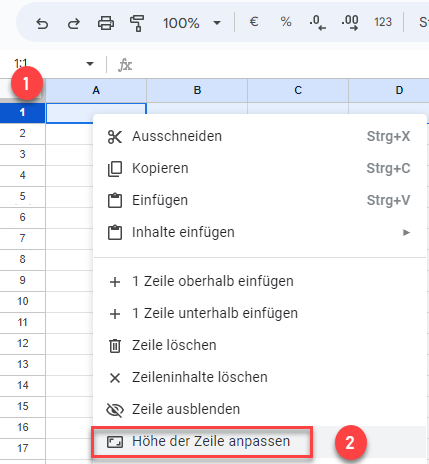
Task: Select row 15 header
Action: tap(22, 407)
